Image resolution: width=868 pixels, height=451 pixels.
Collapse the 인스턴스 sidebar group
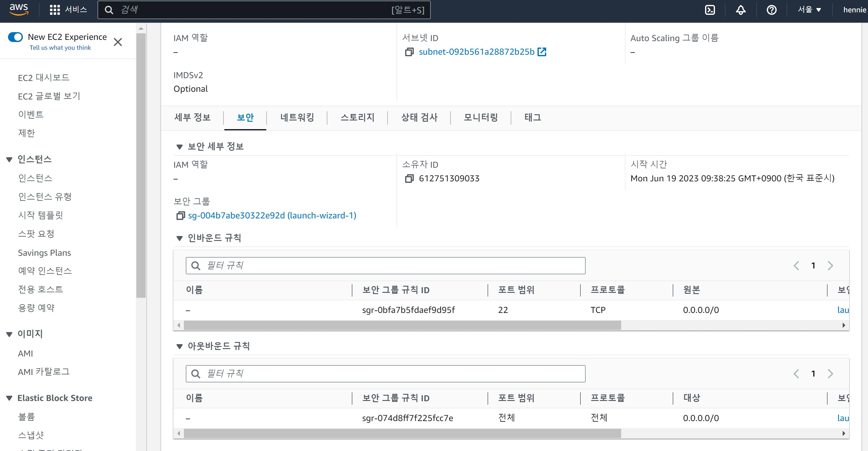click(x=10, y=160)
